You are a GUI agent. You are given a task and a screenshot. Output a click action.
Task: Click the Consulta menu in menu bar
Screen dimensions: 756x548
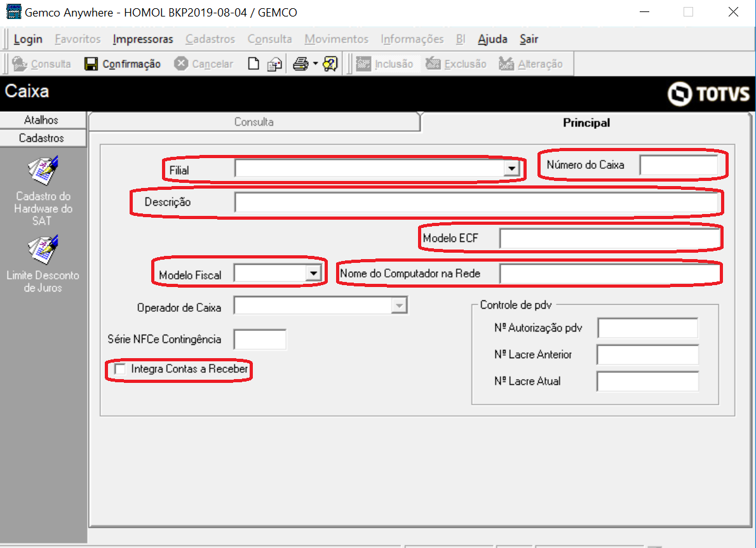tap(269, 39)
